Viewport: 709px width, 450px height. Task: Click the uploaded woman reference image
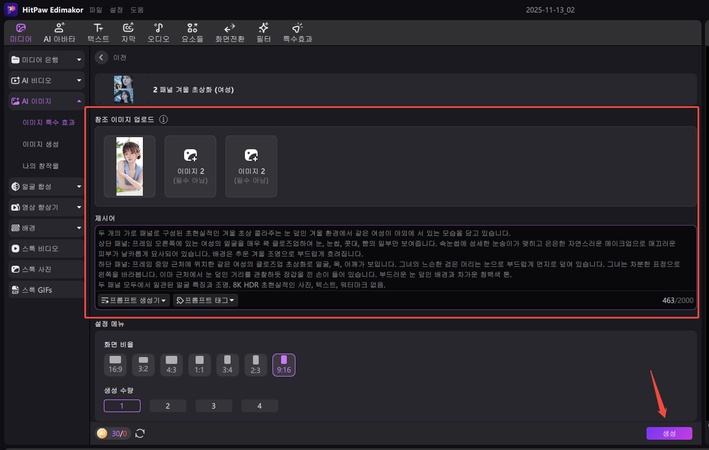130,166
